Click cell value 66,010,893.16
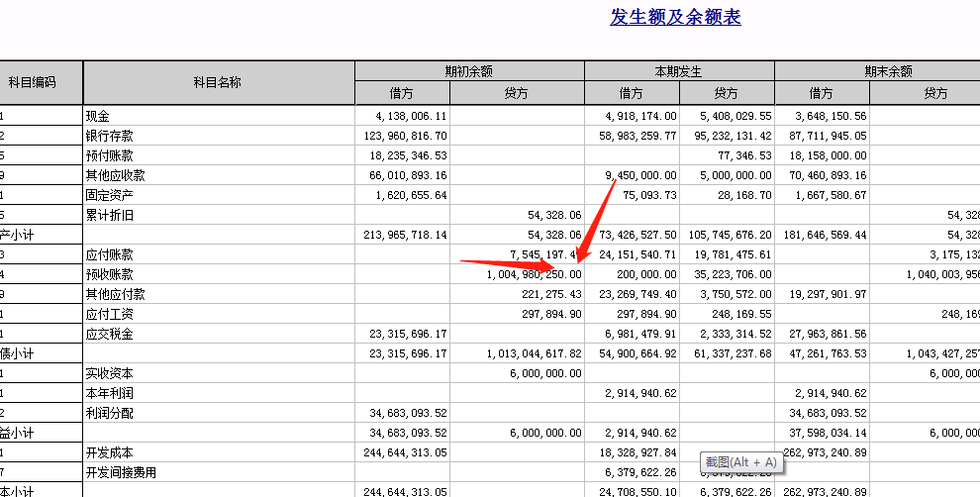980x497 pixels. point(408,175)
